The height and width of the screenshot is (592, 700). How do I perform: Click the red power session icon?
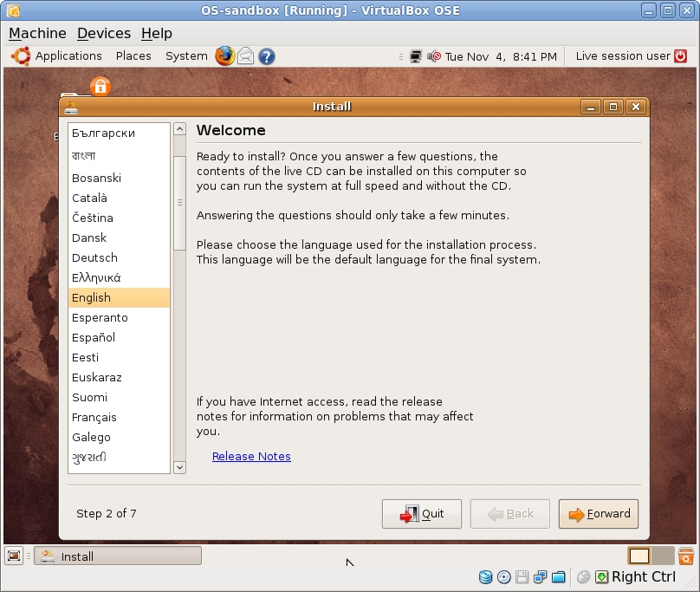[680, 55]
